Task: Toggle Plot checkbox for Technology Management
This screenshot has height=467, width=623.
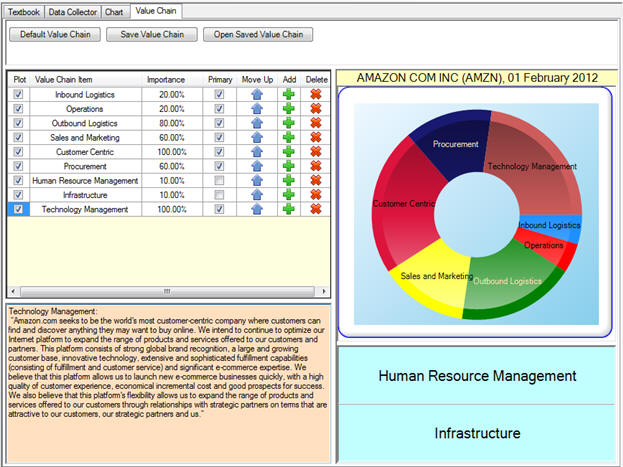Action: (18, 209)
